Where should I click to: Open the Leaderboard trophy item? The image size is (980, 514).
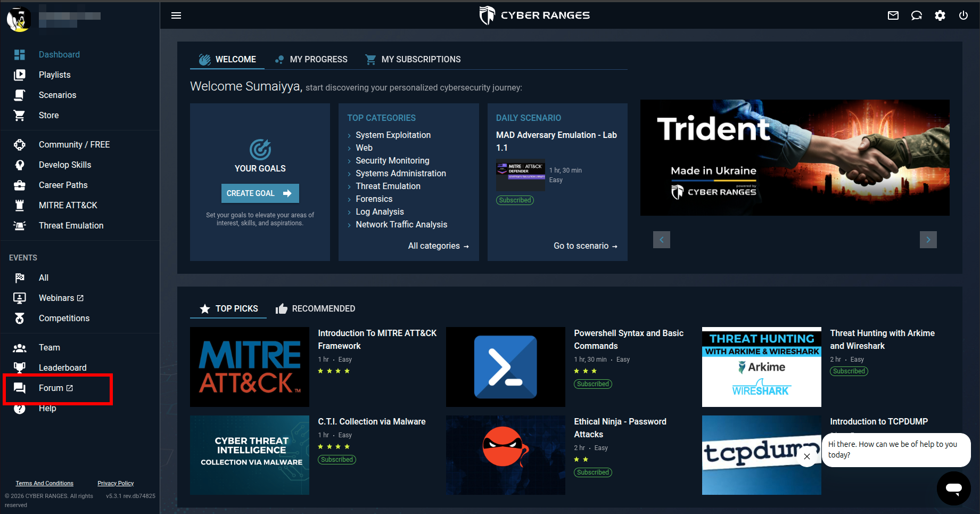tap(62, 368)
